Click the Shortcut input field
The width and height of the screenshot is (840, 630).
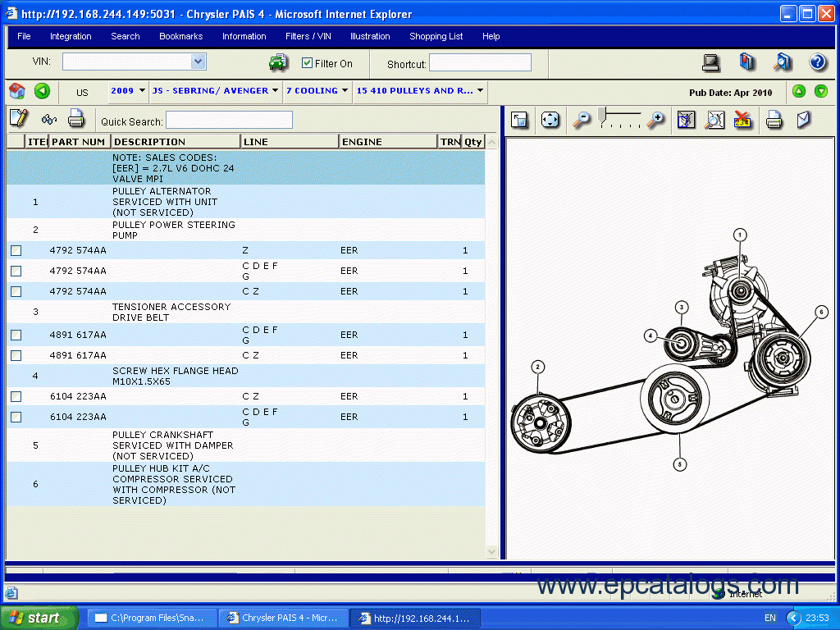tap(480, 62)
